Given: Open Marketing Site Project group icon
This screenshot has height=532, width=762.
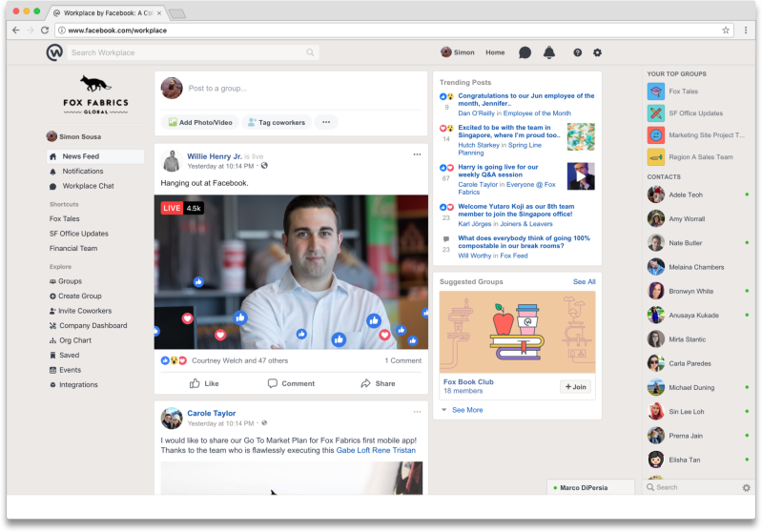Looking at the screenshot, I should click(x=655, y=135).
